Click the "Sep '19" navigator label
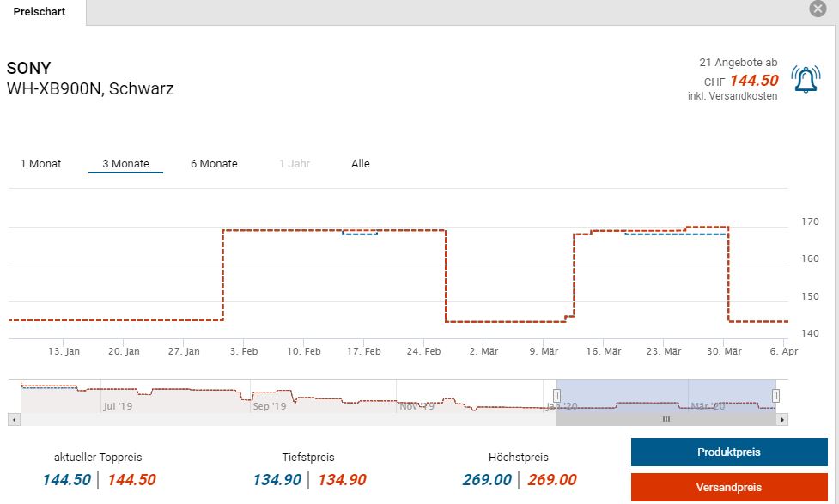 (269, 406)
